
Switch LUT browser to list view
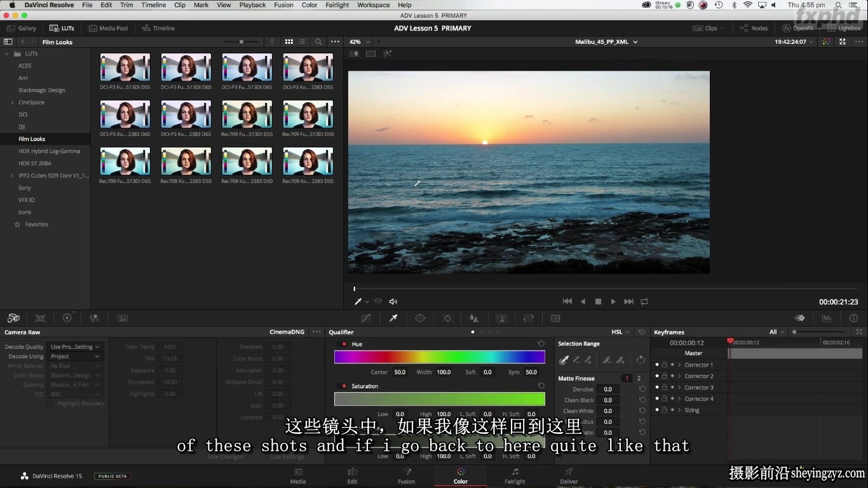pyautogui.click(x=302, y=42)
